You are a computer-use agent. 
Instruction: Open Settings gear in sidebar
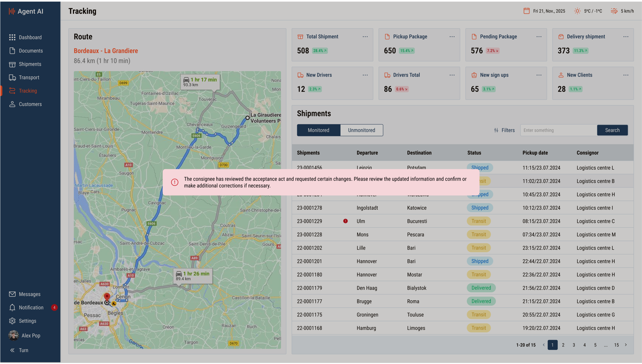tap(12, 321)
